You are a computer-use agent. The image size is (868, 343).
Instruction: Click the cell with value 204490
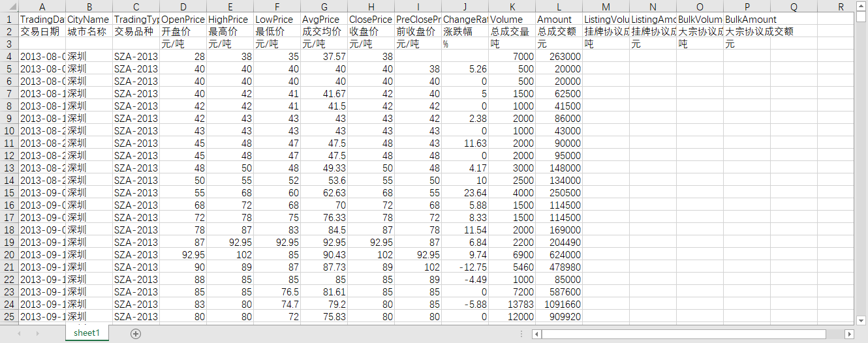coord(559,242)
